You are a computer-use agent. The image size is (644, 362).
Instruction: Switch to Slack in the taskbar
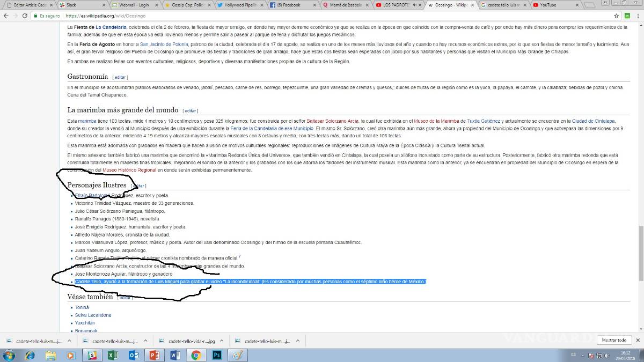pyautogui.click(x=92, y=355)
